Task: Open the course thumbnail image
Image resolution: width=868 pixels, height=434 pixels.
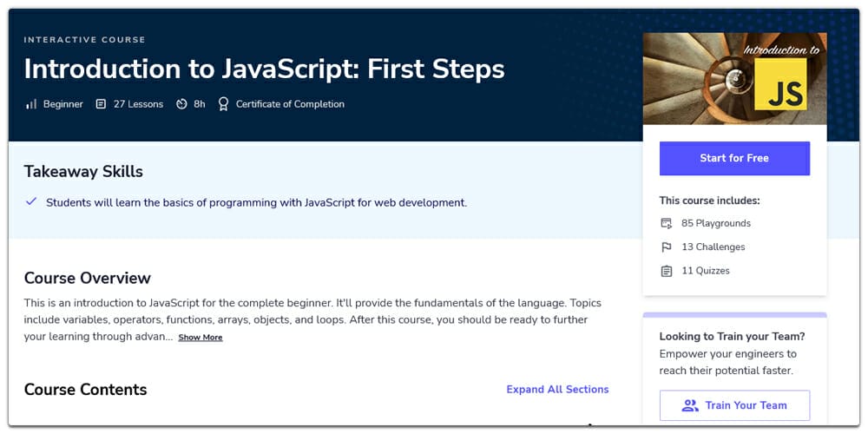Action: pyautogui.click(x=734, y=79)
